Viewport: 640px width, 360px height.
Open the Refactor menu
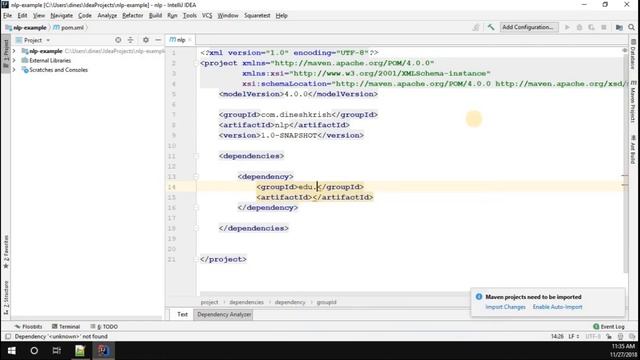(x=133, y=16)
